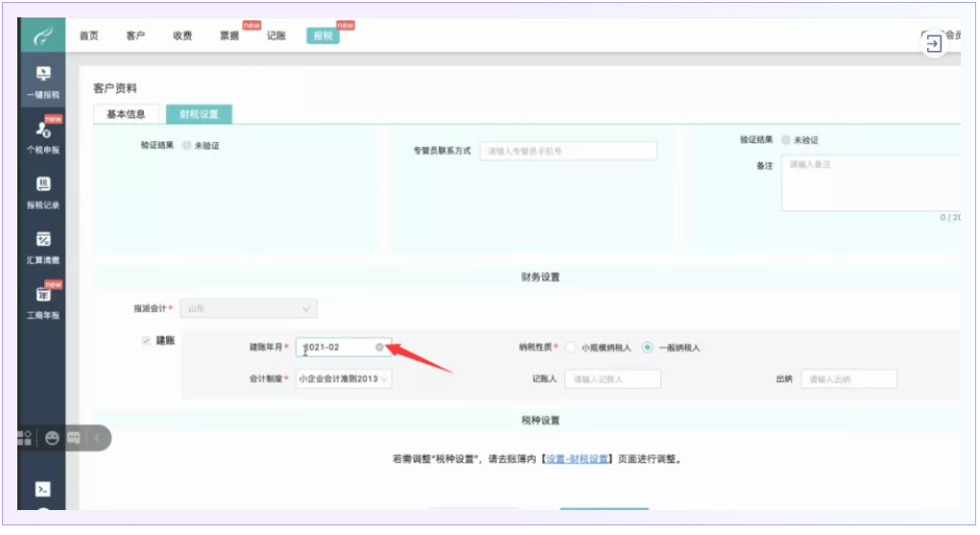Open 汇算清缴 sidebar icon

(x=43, y=246)
